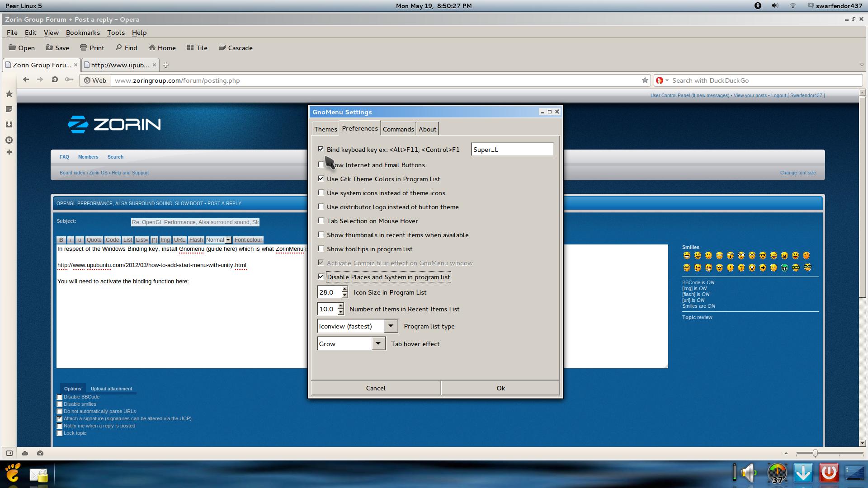Click the blue download arrow dock icon
This screenshot has width=868, height=488.
(x=803, y=473)
